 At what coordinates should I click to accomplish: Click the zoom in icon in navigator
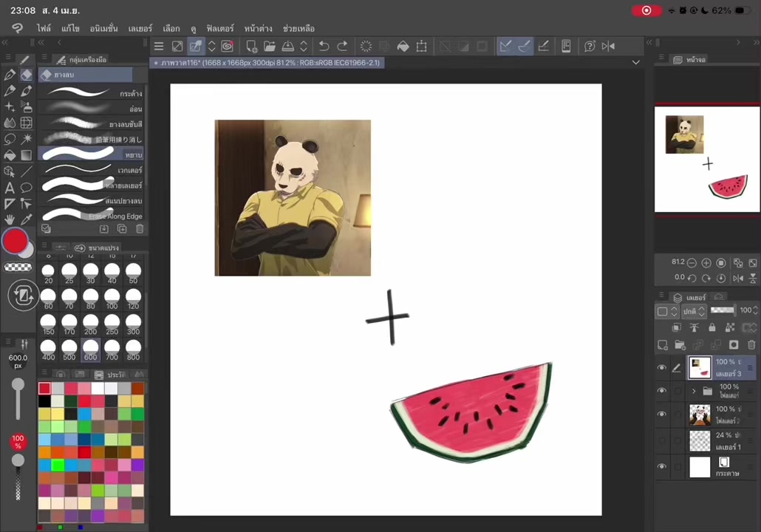point(706,263)
